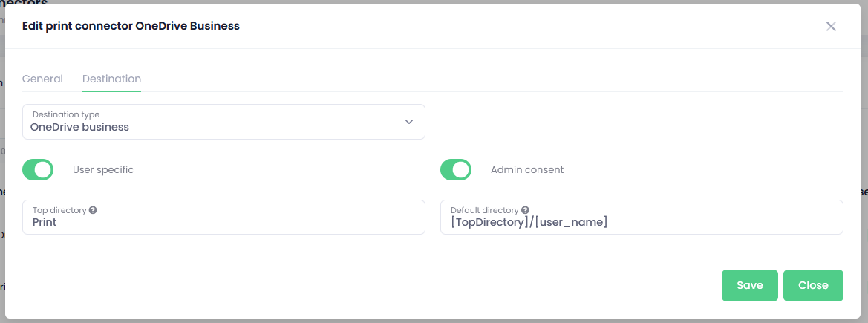The image size is (868, 323).
Task: Disable the Admin consent switch
Action: (456, 169)
